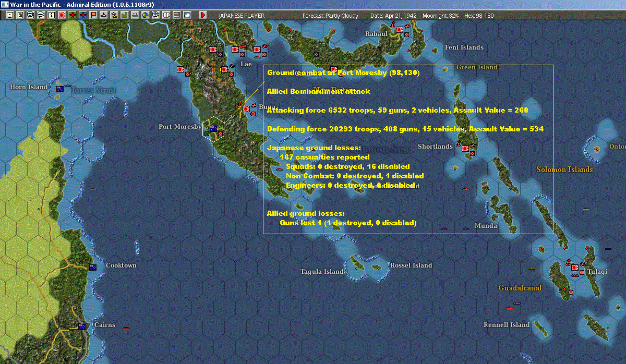Click the red end-turn arrow icon
Viewport: 626px width, 364px height.
(x=203, y=15)
